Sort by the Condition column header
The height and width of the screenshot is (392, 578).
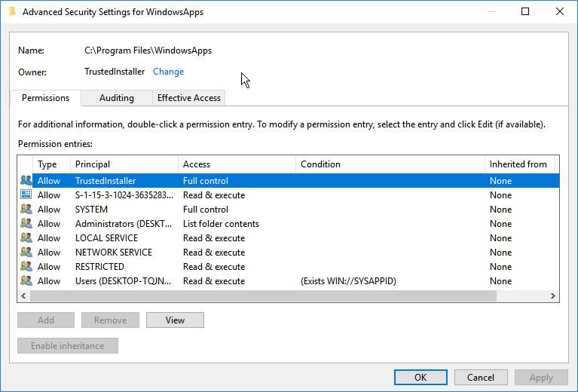pyautogui.click(x=390, y=164)
